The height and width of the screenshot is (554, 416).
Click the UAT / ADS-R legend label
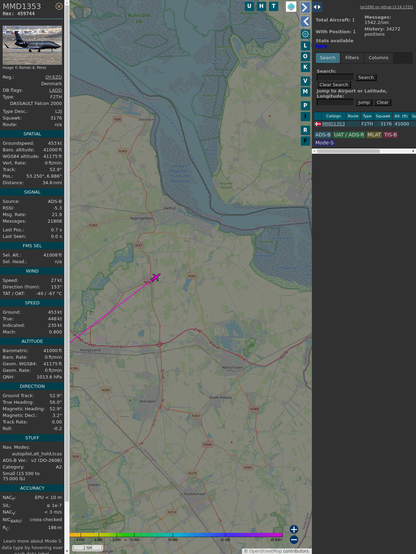pyautogui.click(x=349, y=135)
